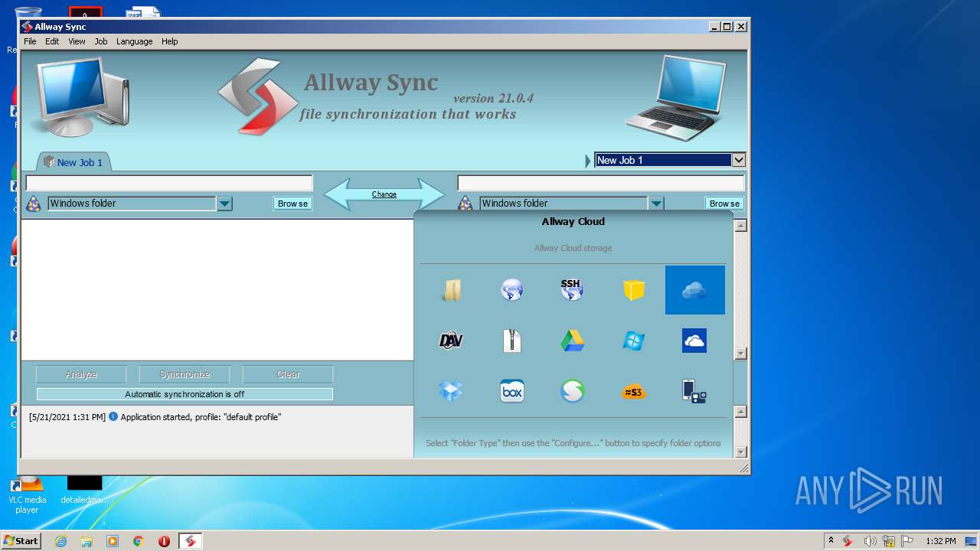Open VLC media player desktop shortcut
The width and height of the screenshot is (980, 551).
click(27, 494)
